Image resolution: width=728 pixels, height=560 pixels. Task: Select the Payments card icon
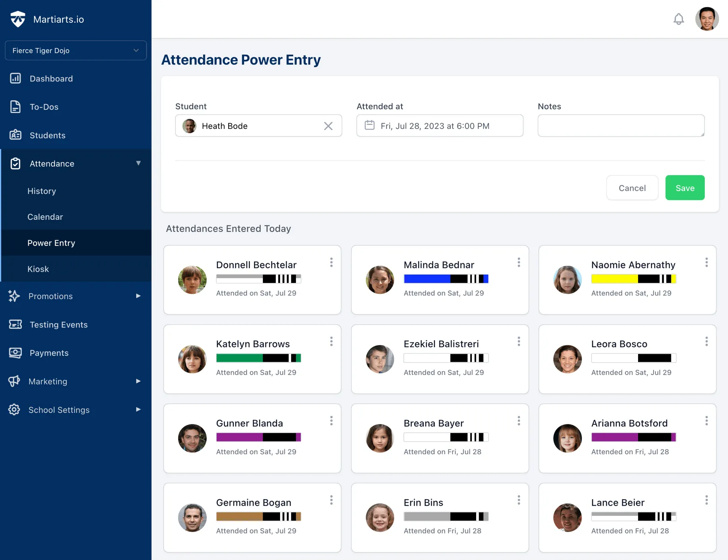click(15, 353)
